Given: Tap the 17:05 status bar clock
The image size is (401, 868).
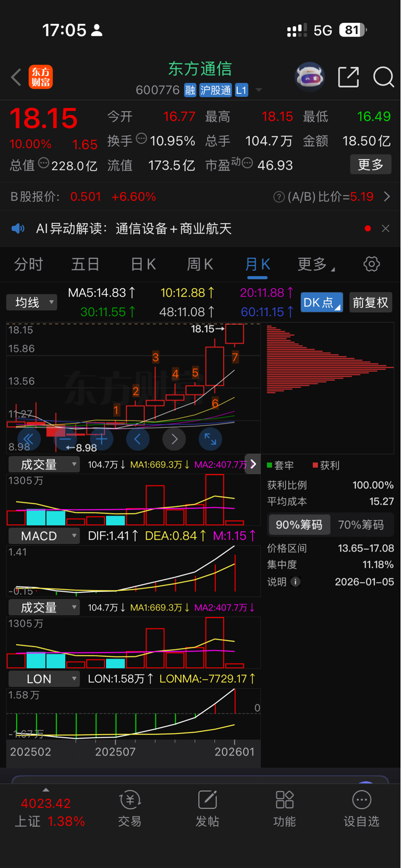Looking at the screenshot, I should click(x=64, y=30).
